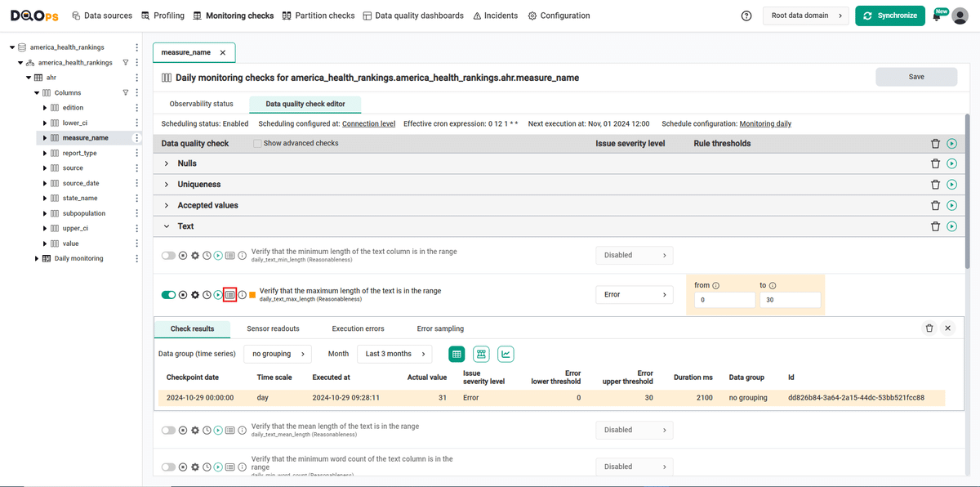Open notifications bell icon
Screen dimensions: 980x487
[x=937, y=16]
